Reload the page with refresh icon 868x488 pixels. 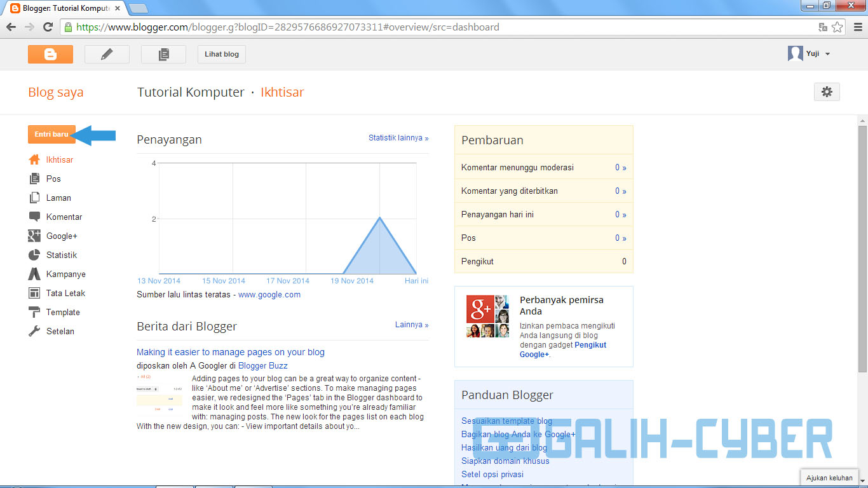pyautogui.click(x=48, y=27)
